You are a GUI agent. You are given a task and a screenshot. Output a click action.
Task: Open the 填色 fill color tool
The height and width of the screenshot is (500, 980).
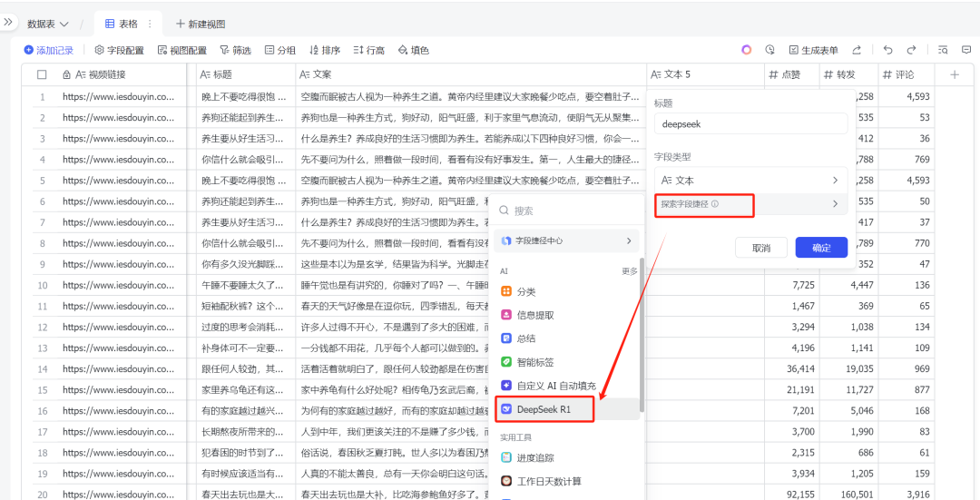tap(413, 50)
